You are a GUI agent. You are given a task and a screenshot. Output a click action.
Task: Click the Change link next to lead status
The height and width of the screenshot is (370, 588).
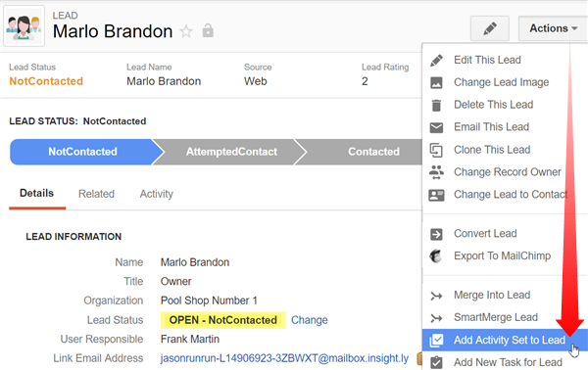click(x=310, y=320)
